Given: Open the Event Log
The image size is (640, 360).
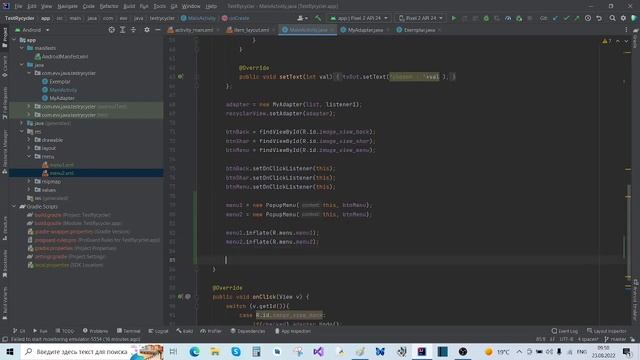Looking at the screenshot, I should tap(564, 331).
